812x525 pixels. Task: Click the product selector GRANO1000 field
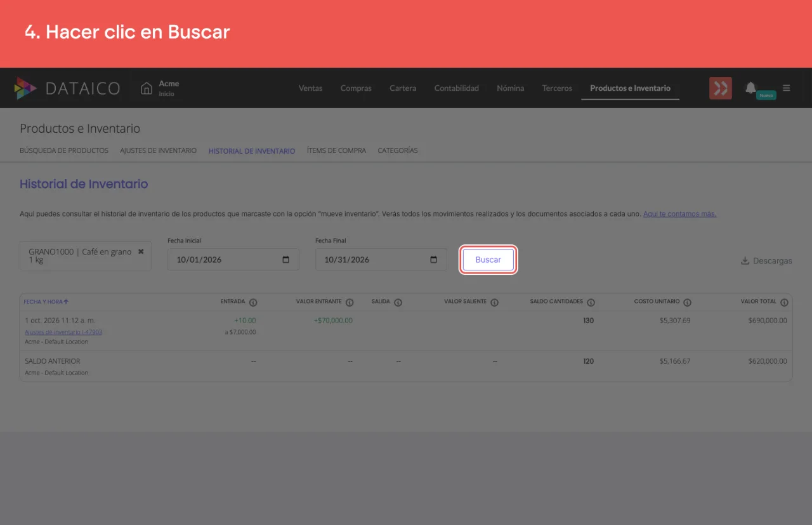click(x=85, y=256)
